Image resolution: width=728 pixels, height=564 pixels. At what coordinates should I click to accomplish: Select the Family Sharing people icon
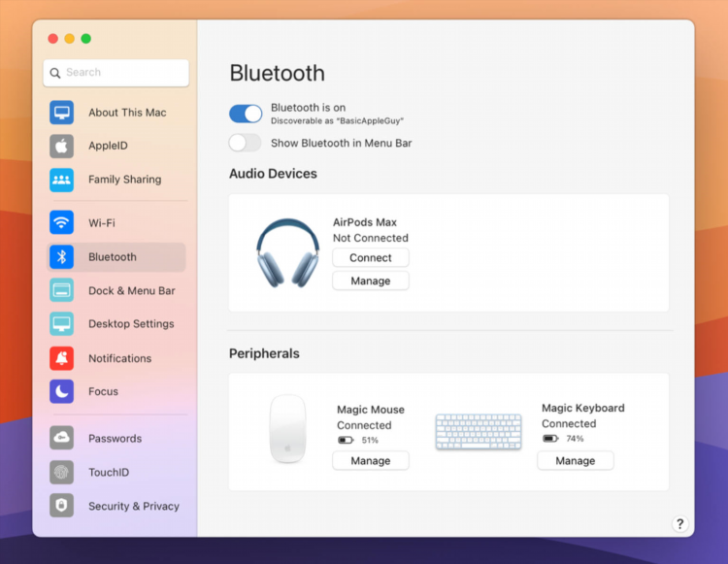[x=61, y=180]
